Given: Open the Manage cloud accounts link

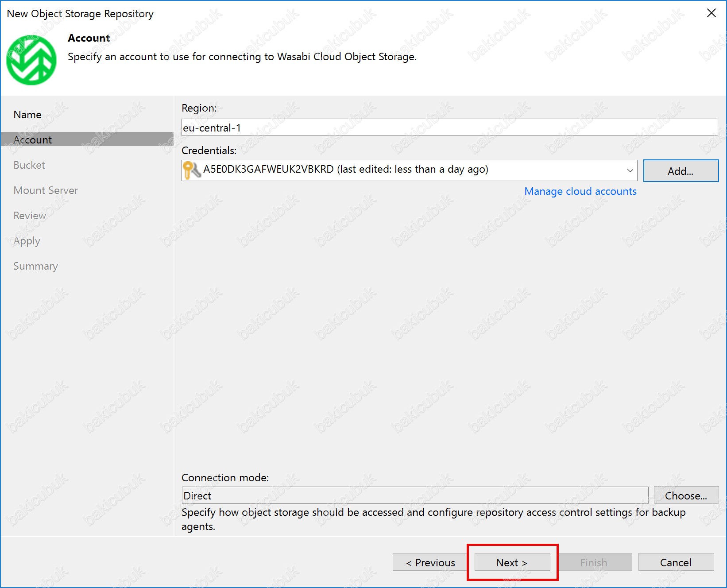Looking at the screenshot, I should [580, 191].
